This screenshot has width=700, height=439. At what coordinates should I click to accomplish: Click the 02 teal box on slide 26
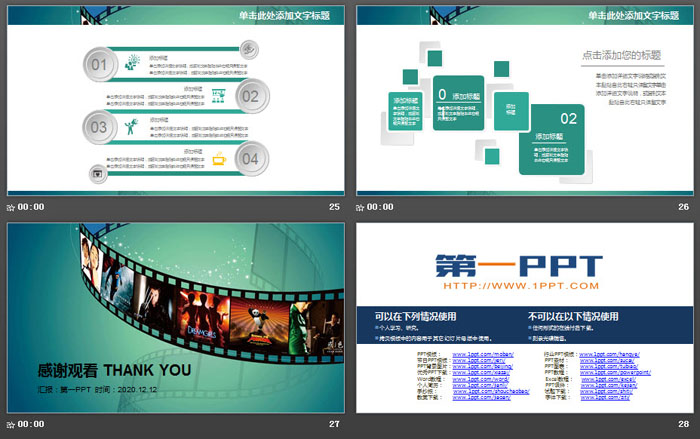[x=552, y=139]
